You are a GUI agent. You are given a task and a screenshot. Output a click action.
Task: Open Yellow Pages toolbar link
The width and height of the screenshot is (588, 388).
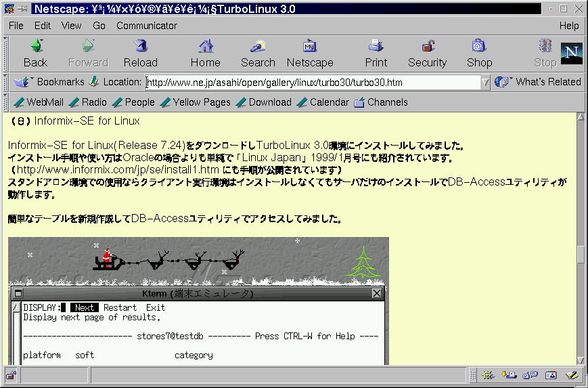tap(195, 102)
